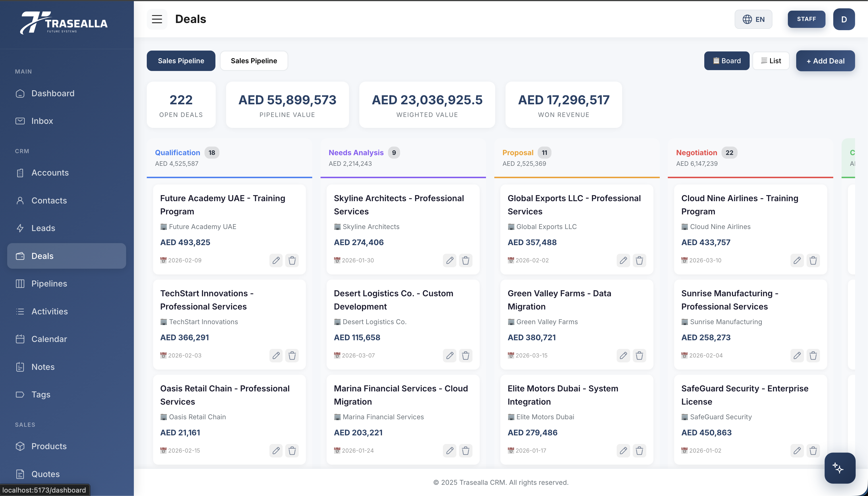Edit the Future Academy UAE deal
Screen dimensions: 868x496
click(276, 260)
